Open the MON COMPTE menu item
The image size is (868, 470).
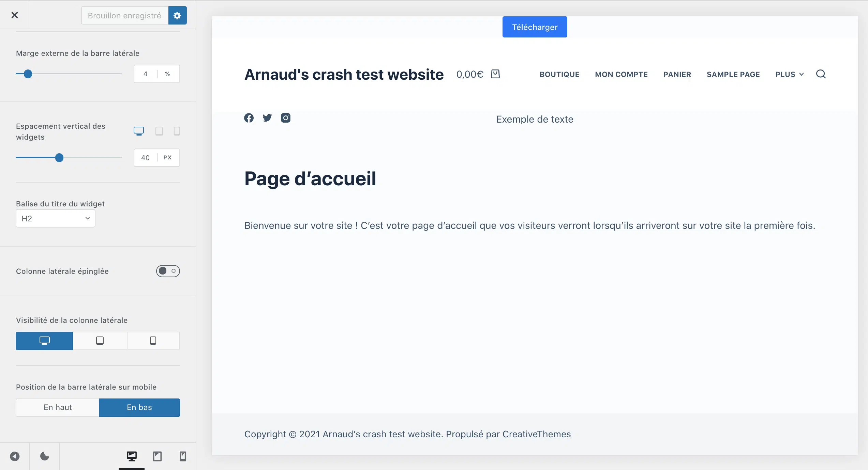point(621,74)
